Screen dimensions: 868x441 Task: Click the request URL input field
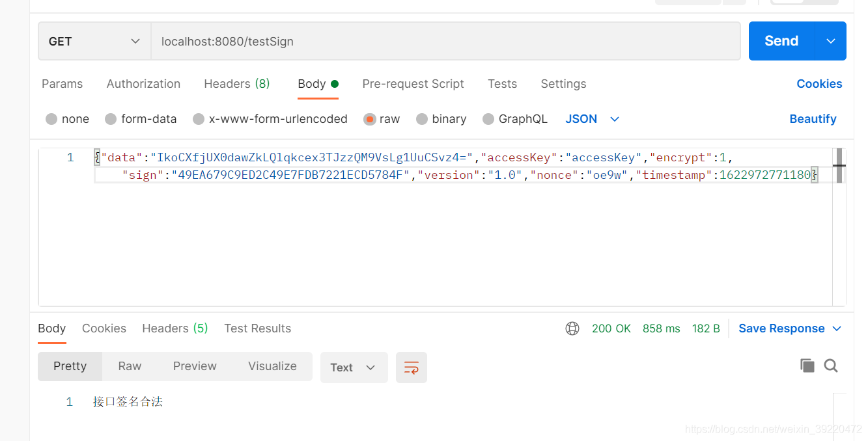[445, 41]
